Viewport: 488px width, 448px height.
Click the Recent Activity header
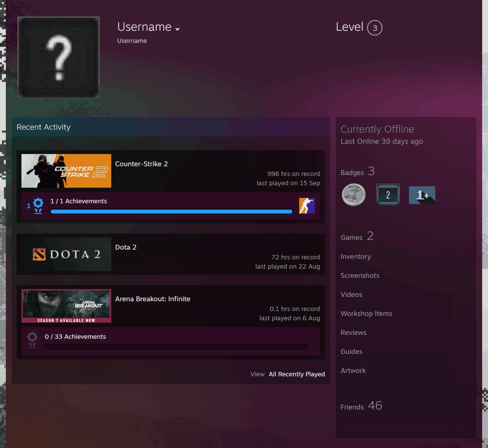(43, 127)
